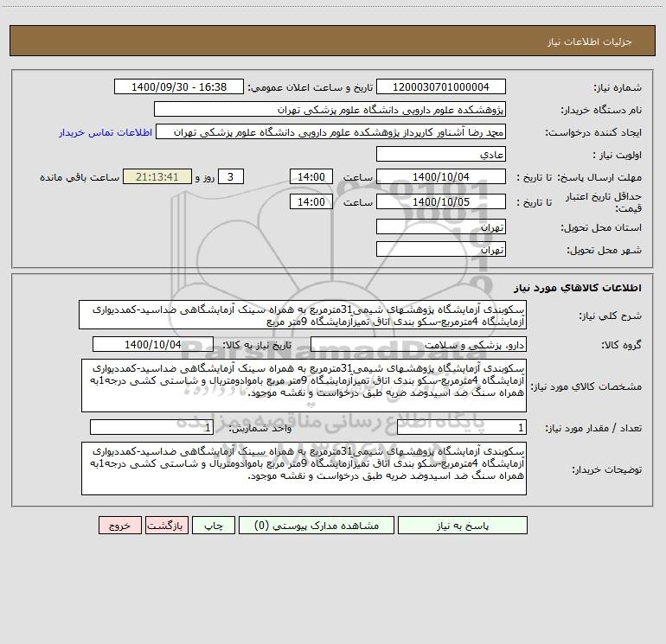
Task: Click the price validity time field 14:00
Action: 311,201
